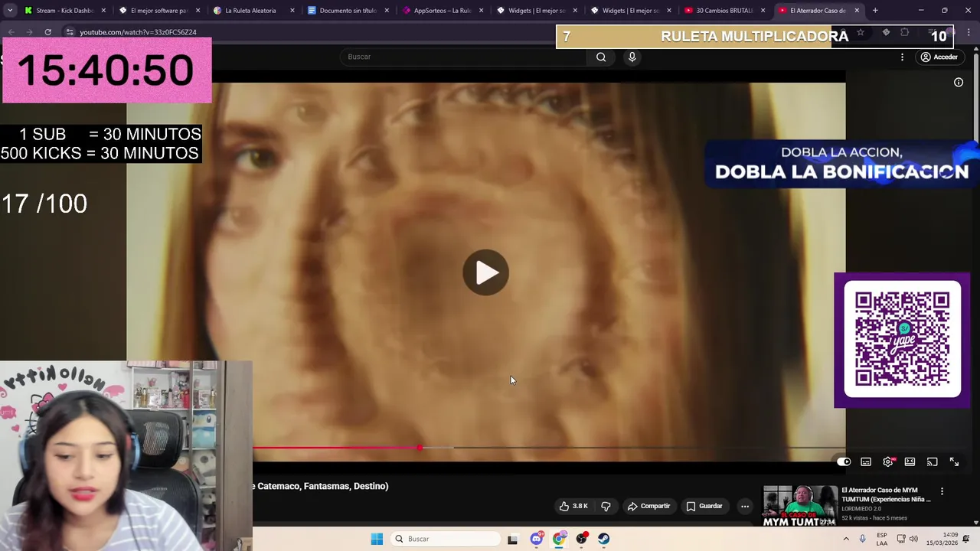Open Steam from the taskbar

pos(604,539)
